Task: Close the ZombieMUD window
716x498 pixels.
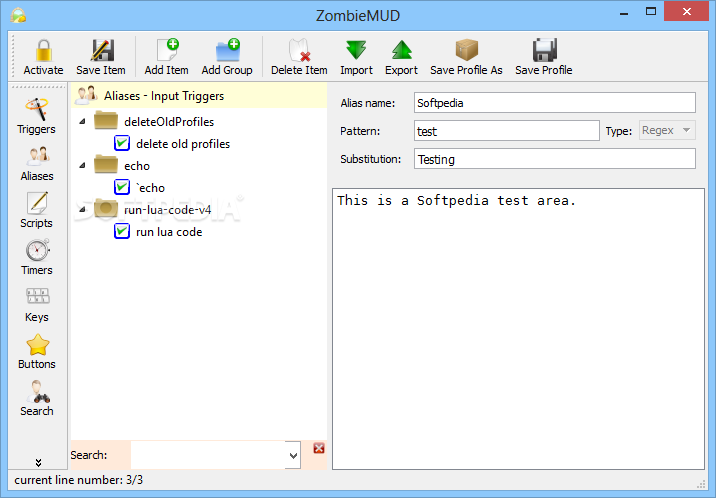Action: click(x=687, y=12)
